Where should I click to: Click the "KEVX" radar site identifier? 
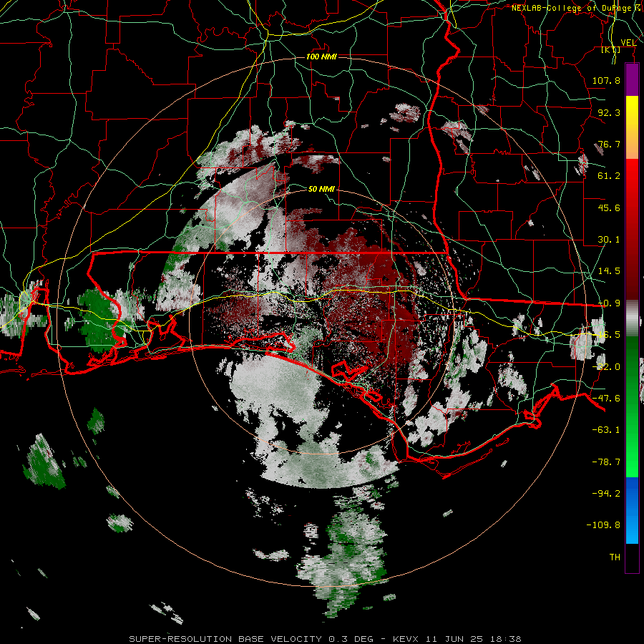click(x=406, y=639)
